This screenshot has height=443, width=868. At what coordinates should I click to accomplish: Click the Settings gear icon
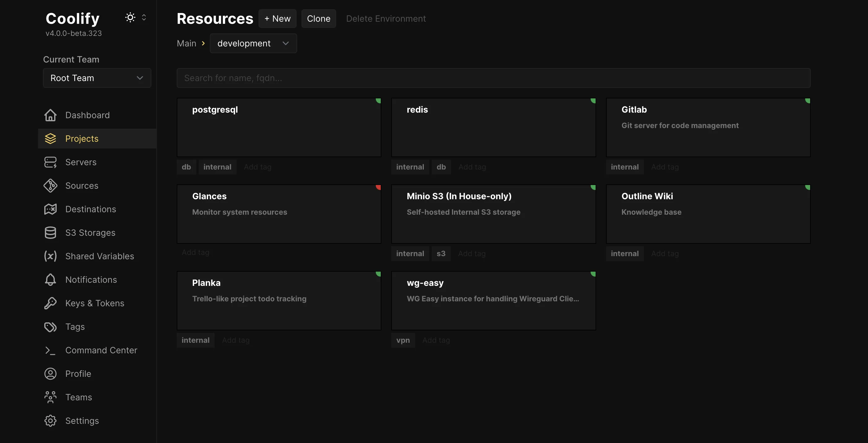50,421
